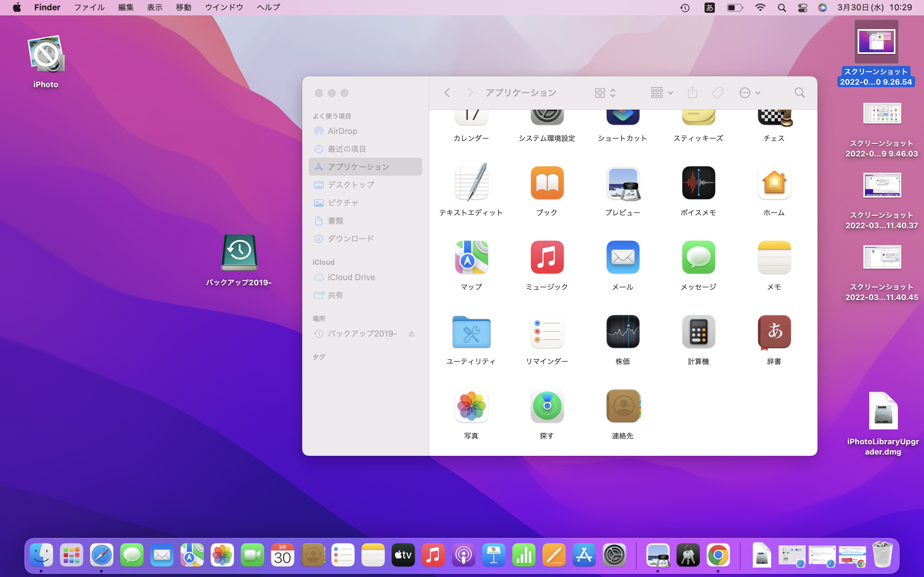
Task: Open the Stocks (株価) app icon
Action: pyautogui.click(x=623, y=332)
